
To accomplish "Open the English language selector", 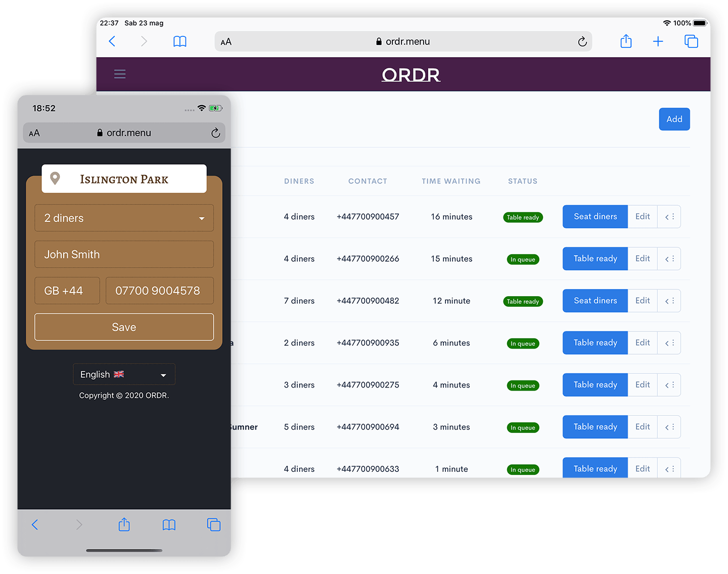I will click(124, 374).
